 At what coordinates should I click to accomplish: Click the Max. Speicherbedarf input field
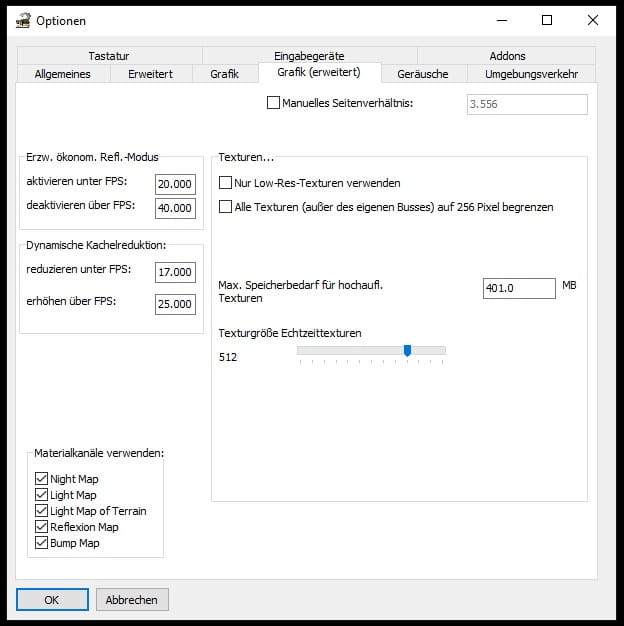[518, 288]
